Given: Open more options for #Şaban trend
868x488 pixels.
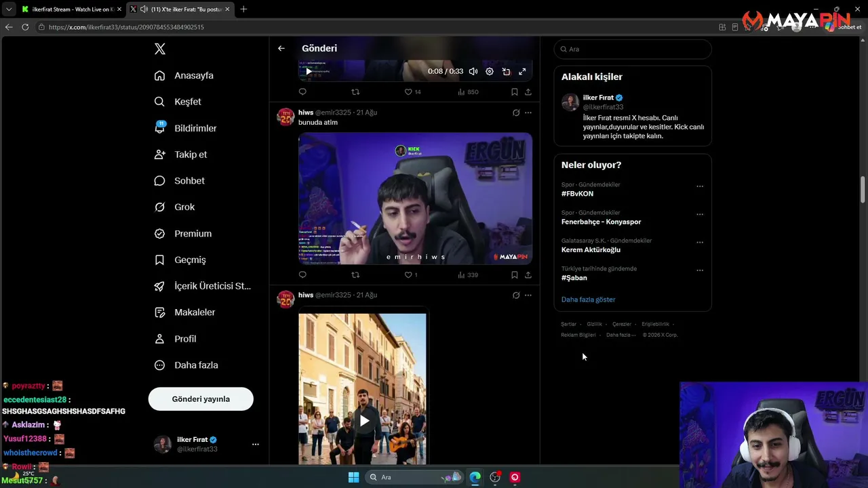Looking at the screenshot, I should [x=700, y=270].
